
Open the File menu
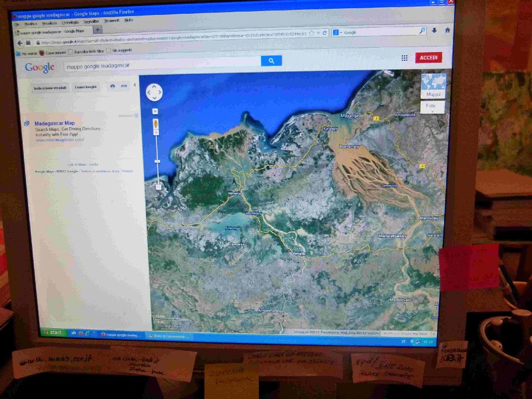coord(17,24)
